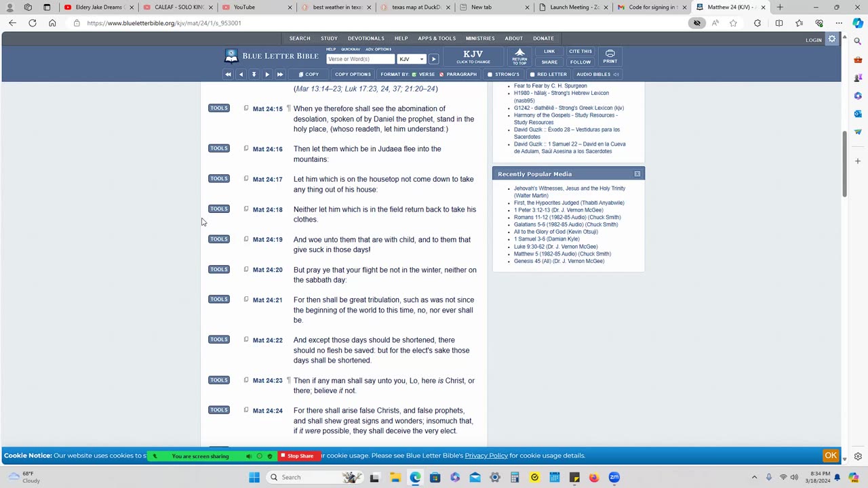Click the Login link
This screenshot has height=488, width=868.
814,40
